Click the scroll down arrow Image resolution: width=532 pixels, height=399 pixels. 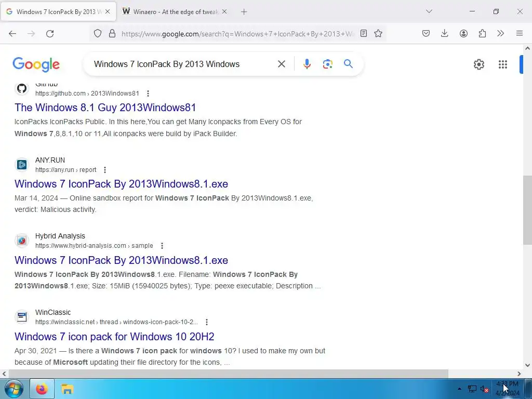click(528, 365)
